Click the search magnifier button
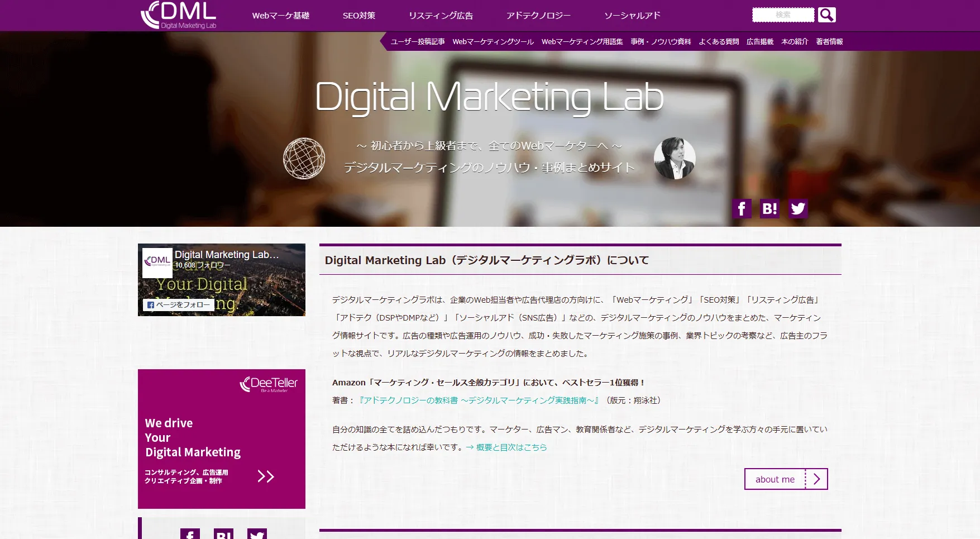This screenshot has height=539, width=980. point(826,15)
